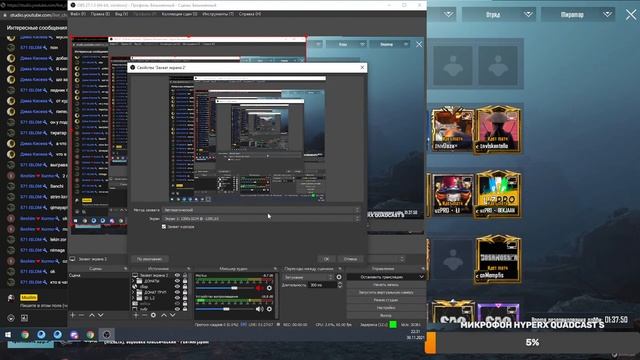Open the capture method dropdown
This screenshot has width=640, height=360.
(261, 210)
